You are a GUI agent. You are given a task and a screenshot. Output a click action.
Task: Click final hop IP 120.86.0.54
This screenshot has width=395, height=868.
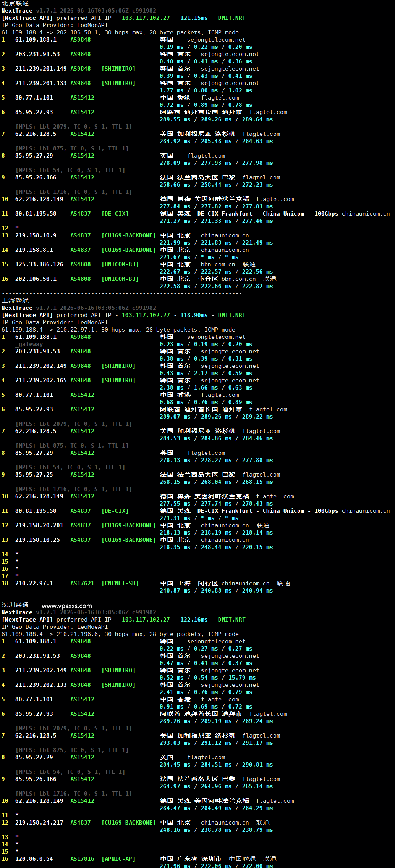click(34, 859)
